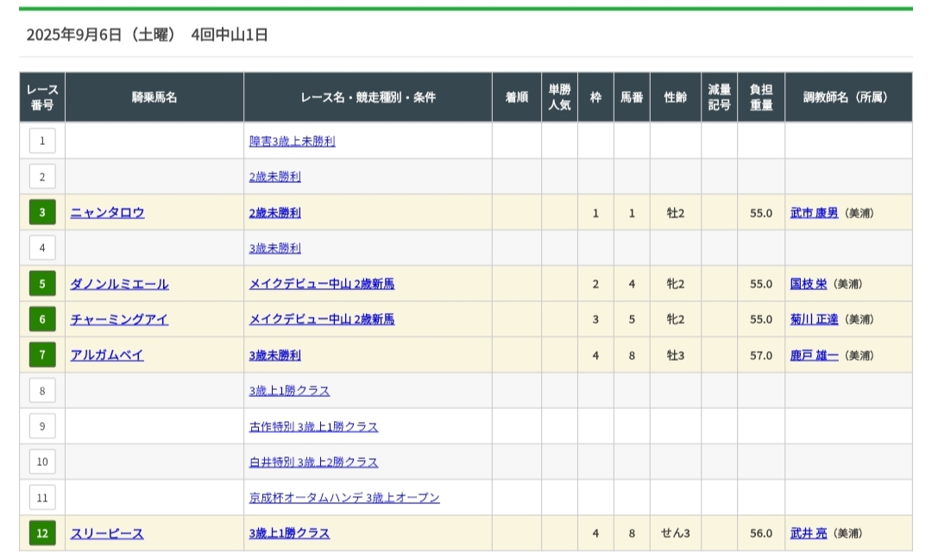
Task: Open 障害3歳上未勝利 race link
Action: [292, 141]
